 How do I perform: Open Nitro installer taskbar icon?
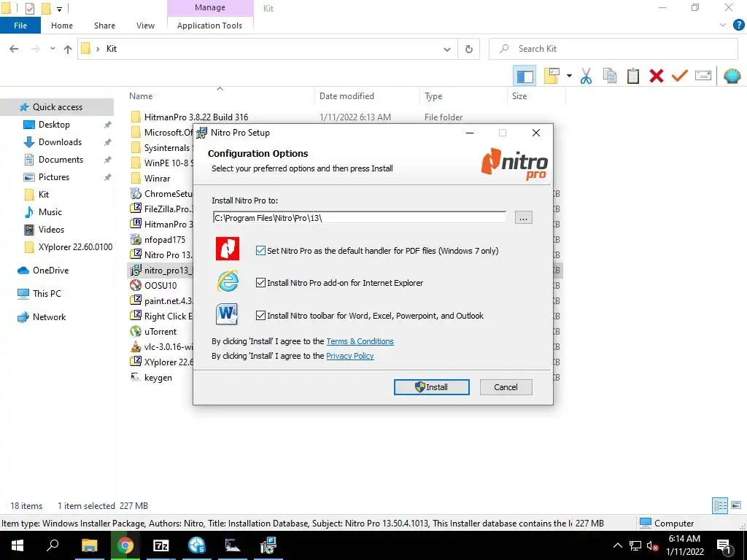(x=268, y=545)
